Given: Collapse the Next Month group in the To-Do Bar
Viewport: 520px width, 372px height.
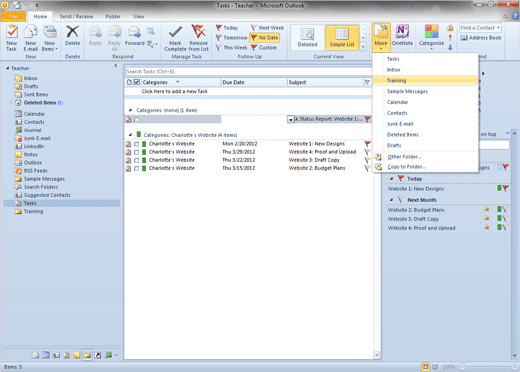Looking at the screenshot, I should (392, 200).
